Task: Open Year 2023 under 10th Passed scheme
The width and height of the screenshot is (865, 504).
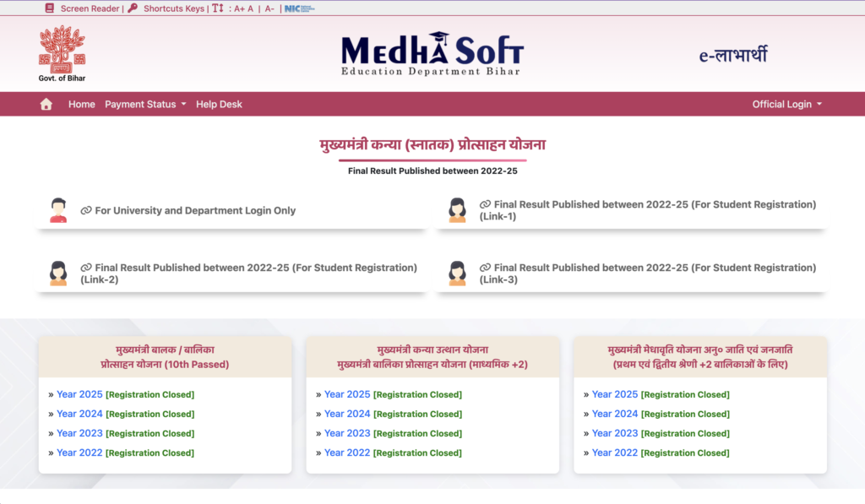Action: pos(79,433)
